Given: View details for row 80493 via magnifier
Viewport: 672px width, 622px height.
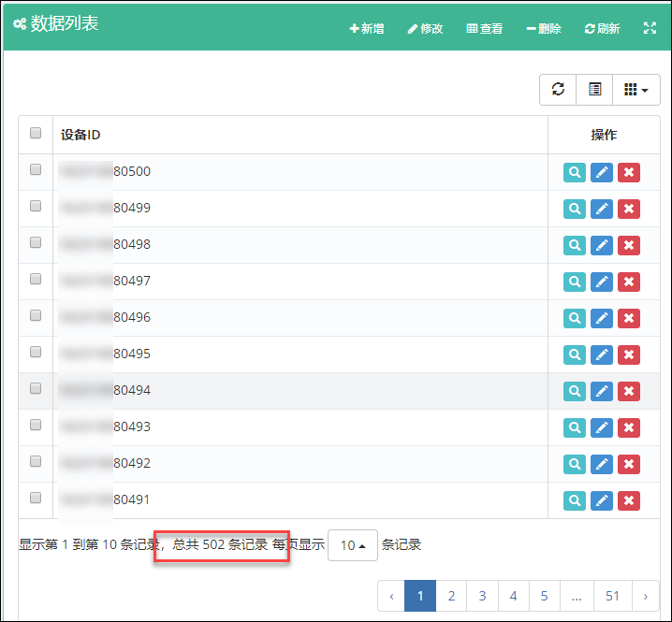Looking at the screenshot, I should click(575, 427).
